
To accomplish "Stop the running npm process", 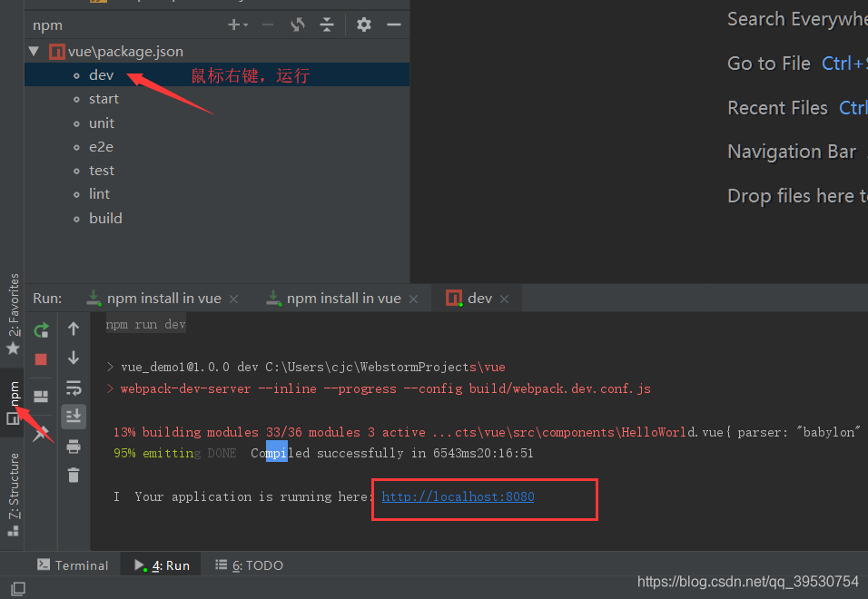I will 41,359.
